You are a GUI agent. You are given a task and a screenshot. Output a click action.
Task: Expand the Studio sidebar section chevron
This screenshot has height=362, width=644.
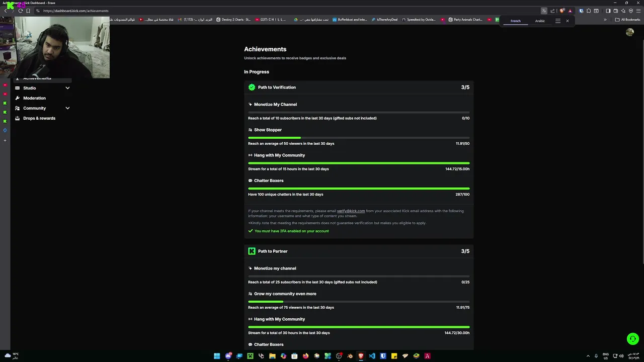point(67,88)
